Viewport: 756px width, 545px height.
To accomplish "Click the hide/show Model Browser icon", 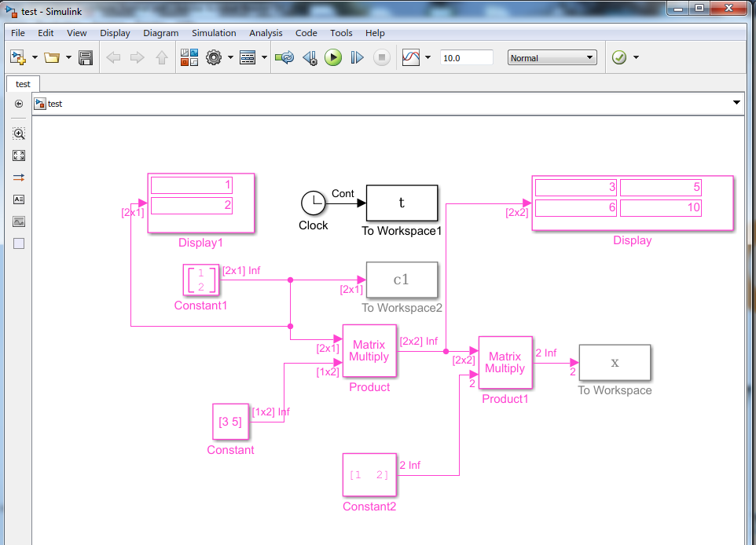I will (19, 104).
